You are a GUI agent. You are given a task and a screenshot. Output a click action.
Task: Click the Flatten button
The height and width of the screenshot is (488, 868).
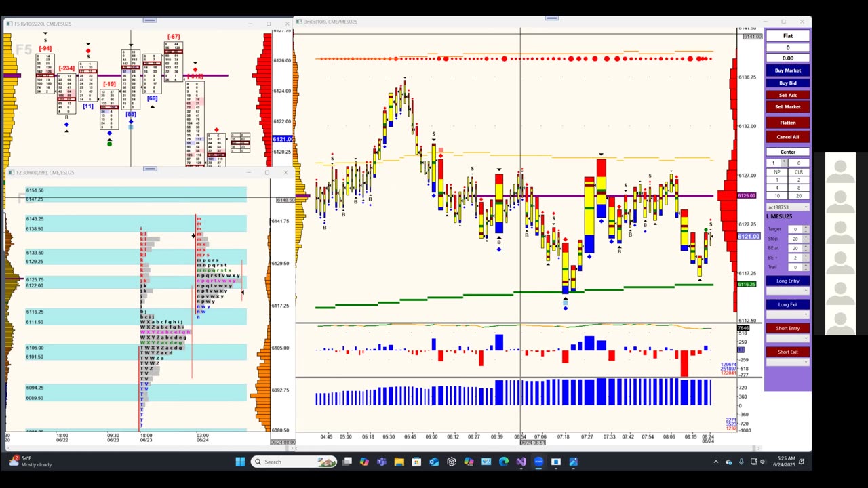[788, 123]
